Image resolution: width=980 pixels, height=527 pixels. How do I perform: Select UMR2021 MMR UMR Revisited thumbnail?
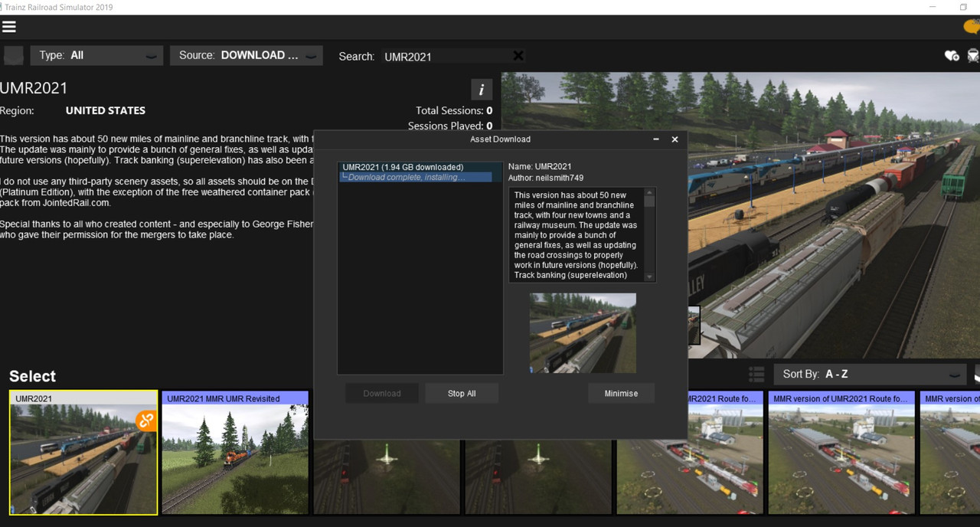tap(235, 453)
